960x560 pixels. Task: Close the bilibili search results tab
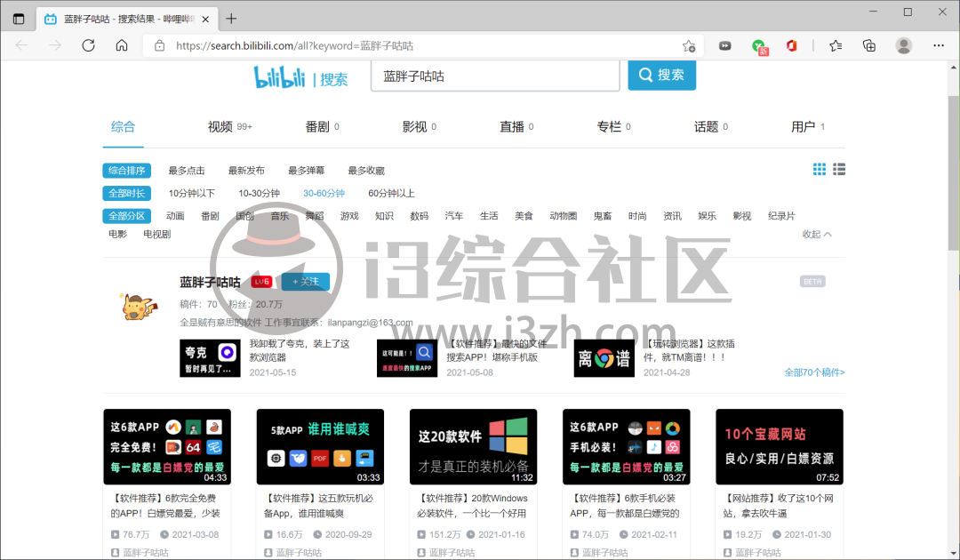point(205,19)
